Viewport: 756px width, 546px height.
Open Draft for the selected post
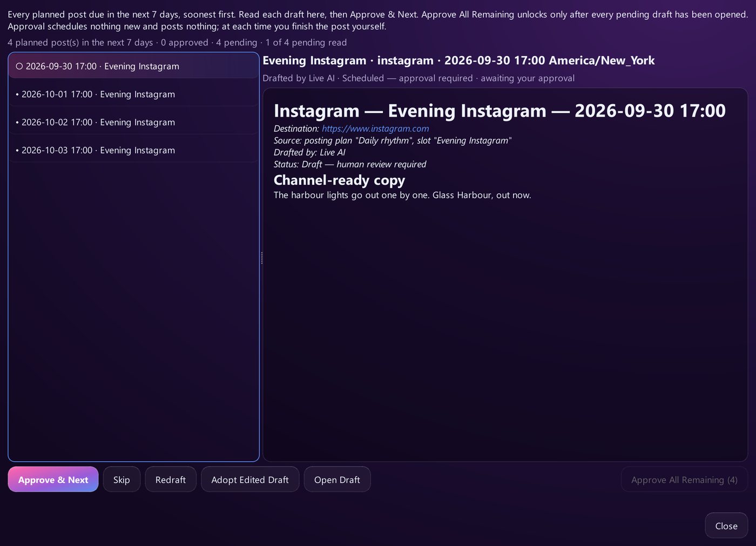337,480
